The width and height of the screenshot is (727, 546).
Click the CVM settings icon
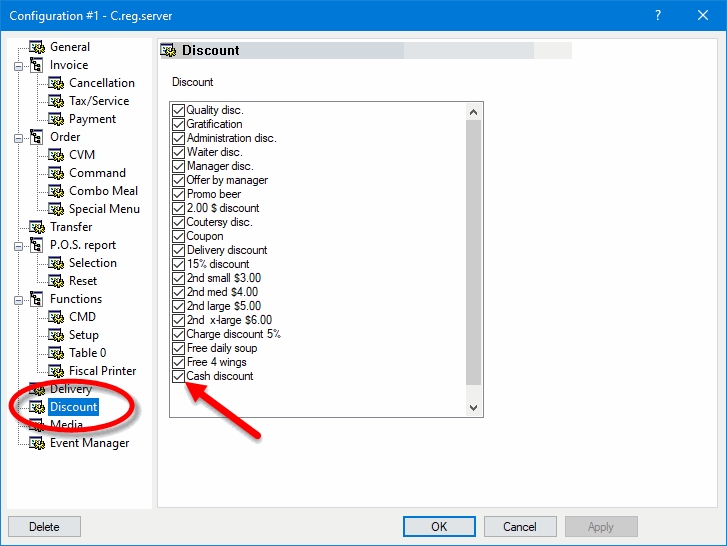[x=56, y=155]
